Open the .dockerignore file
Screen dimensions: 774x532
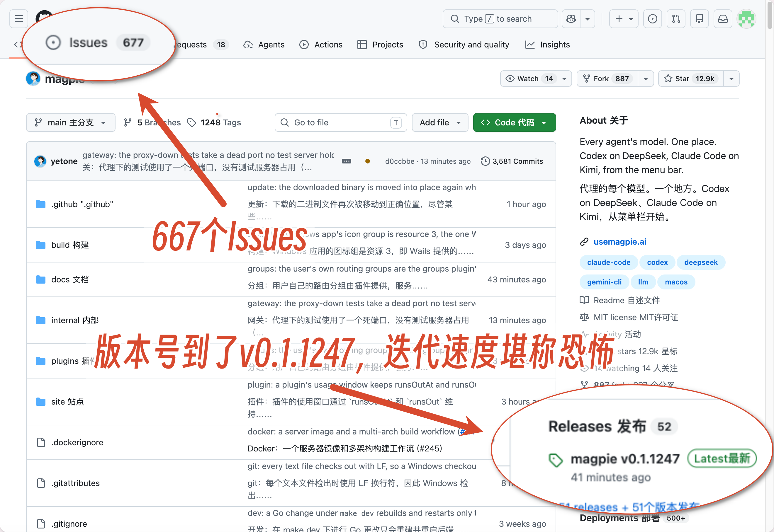pyautogui.click(x=77, y=442)
